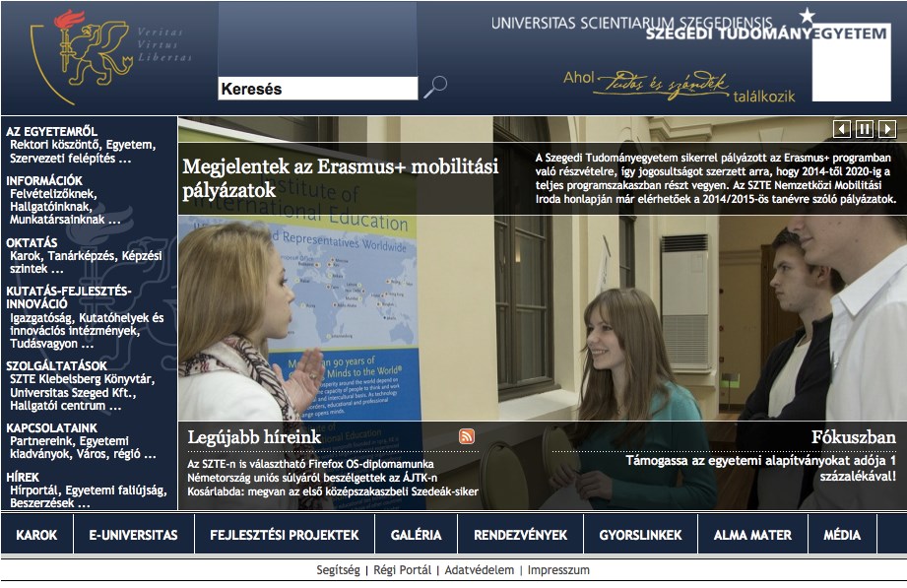907x588 pixels.
Task: Click SZTE Klebelsberg Könyvtár submenu text
Action: coord(82,392)
